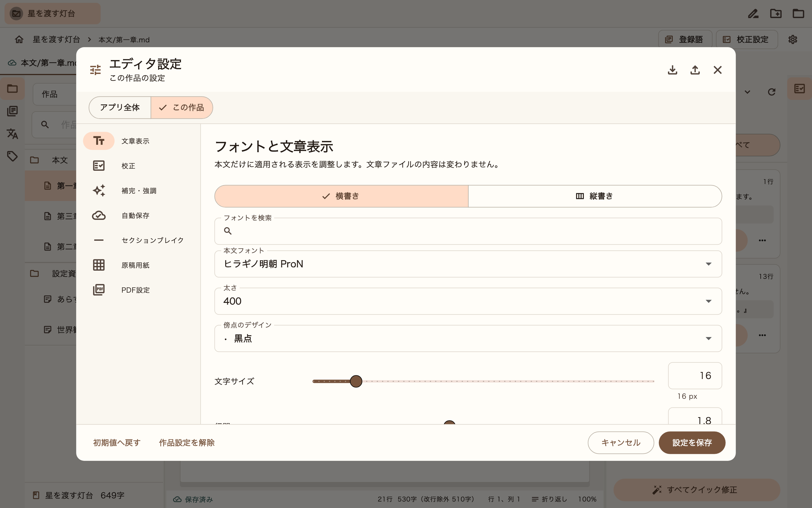Click the line spacing value box showing 1.8
Image resolution: width=812 pixels, height=508 pixels.
point(695,417)
